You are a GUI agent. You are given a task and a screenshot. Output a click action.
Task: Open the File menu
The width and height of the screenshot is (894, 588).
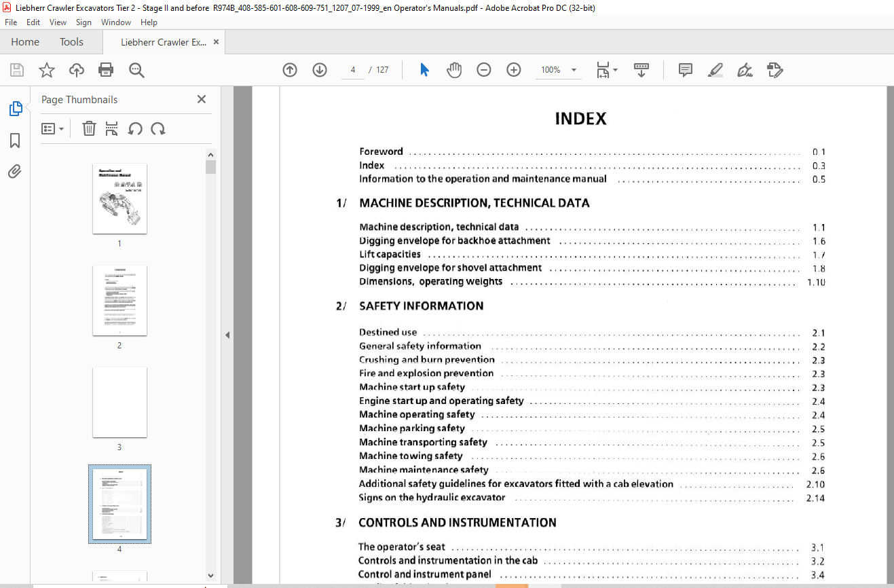coord(11,22)
